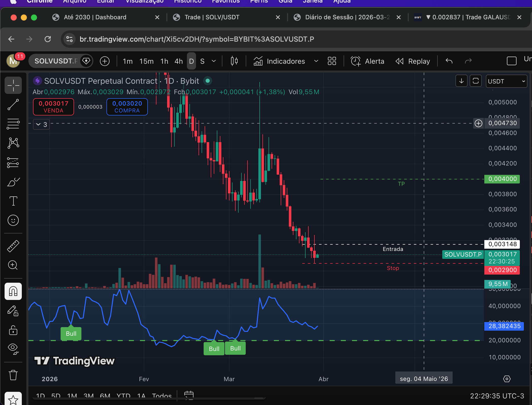
Task: Click the green TP price label 0,004000
Action: 502,179
